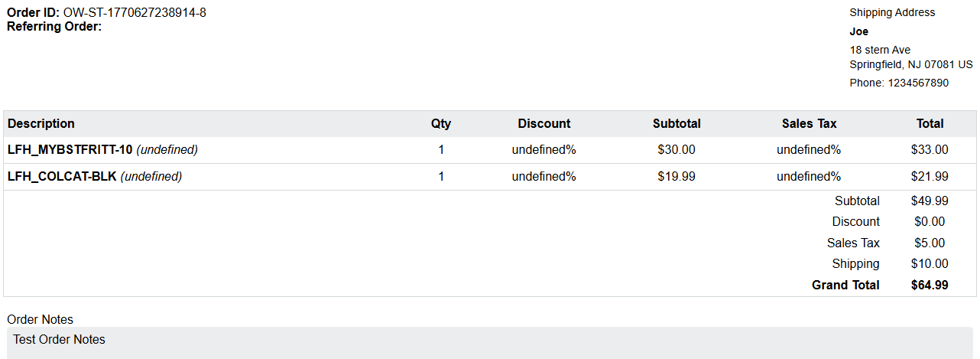Click the $21.99 line total
This screenshot has width=980, height=359.
pos(930,177)
